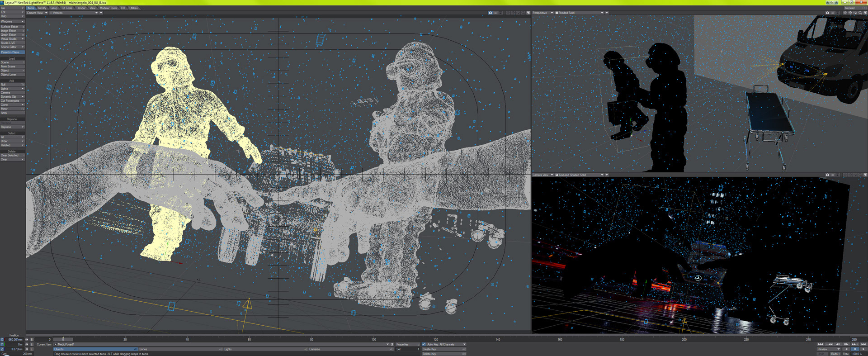Open the Graph Editor
This screenshot has width=868, height=356.
pyautogui.click(x=12, y=35)
